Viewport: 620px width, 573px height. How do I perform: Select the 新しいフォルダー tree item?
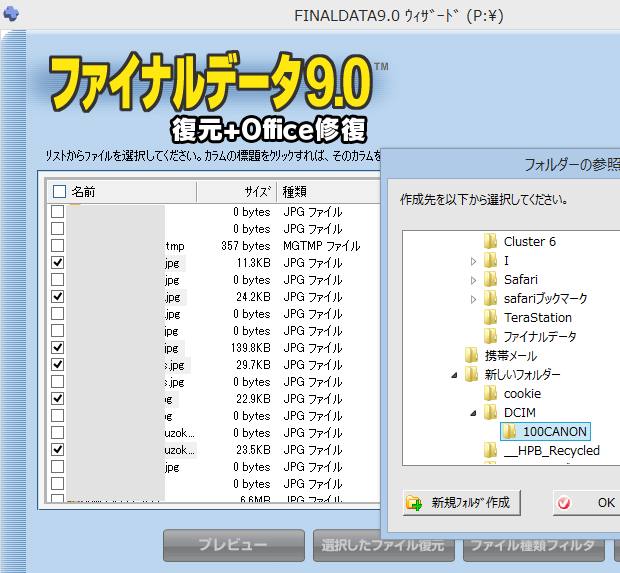(522, 374)
